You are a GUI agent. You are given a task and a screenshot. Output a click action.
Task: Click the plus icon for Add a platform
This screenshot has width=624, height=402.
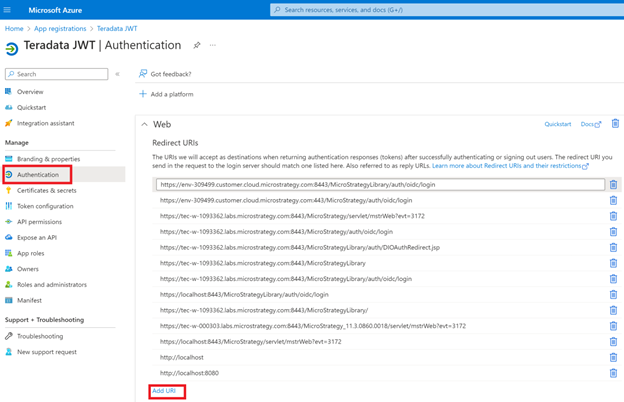pyautogui.click(x=143, y=94)
